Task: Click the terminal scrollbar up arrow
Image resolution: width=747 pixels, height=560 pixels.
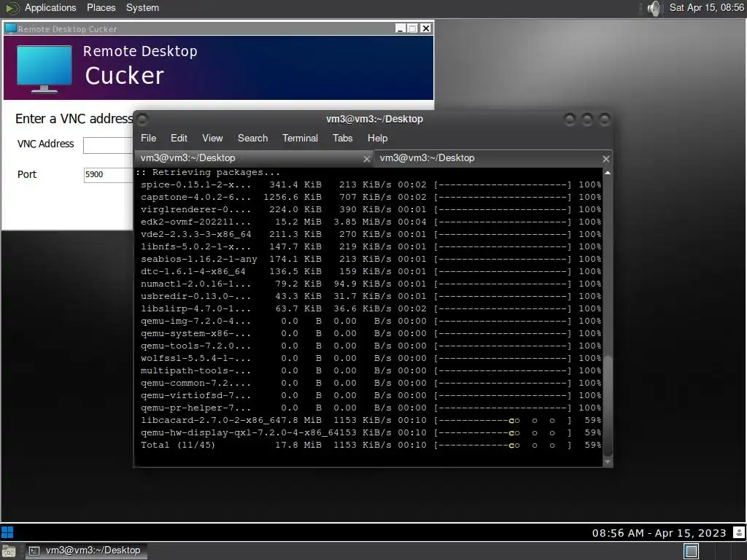Action: [x=608, y=172]
